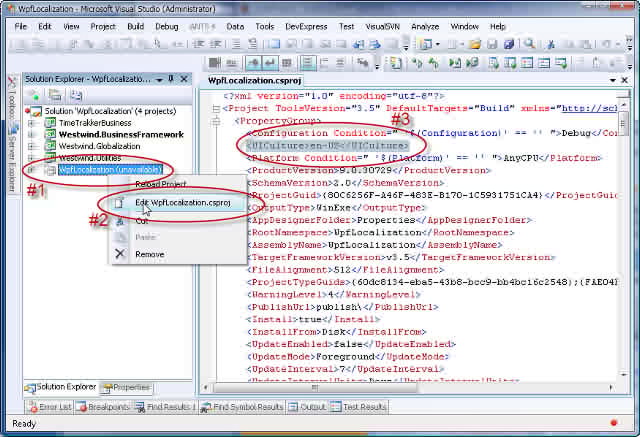The image size is (640, 437).
Task: Open the Build menu
Action: [x=136, y=27]
